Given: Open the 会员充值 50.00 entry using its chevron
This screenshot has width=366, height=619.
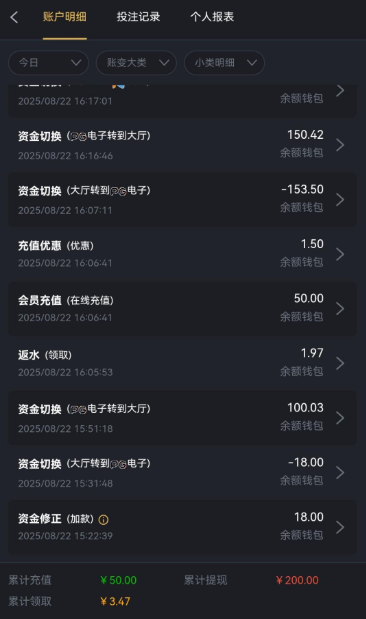Looking at the screenshot, I should point(340,308).
